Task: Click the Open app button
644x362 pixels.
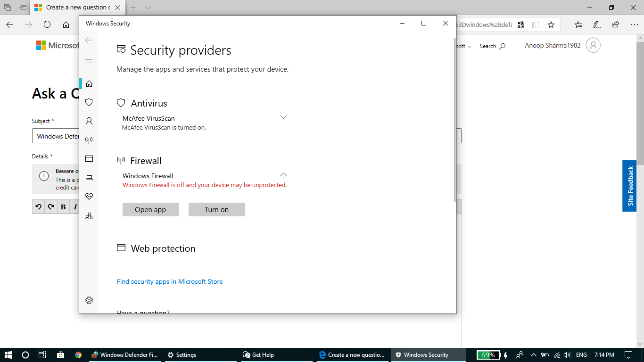Action: coord(150,210)
